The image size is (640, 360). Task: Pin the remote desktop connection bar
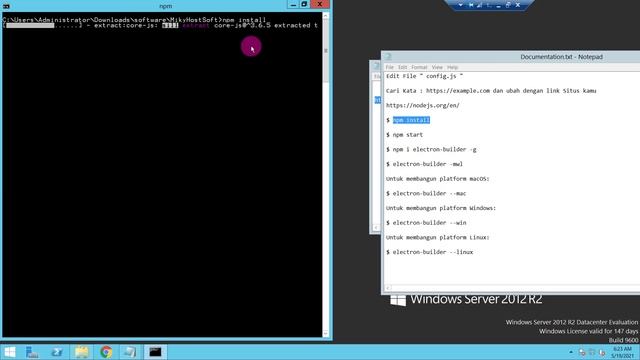coord(471,5)
